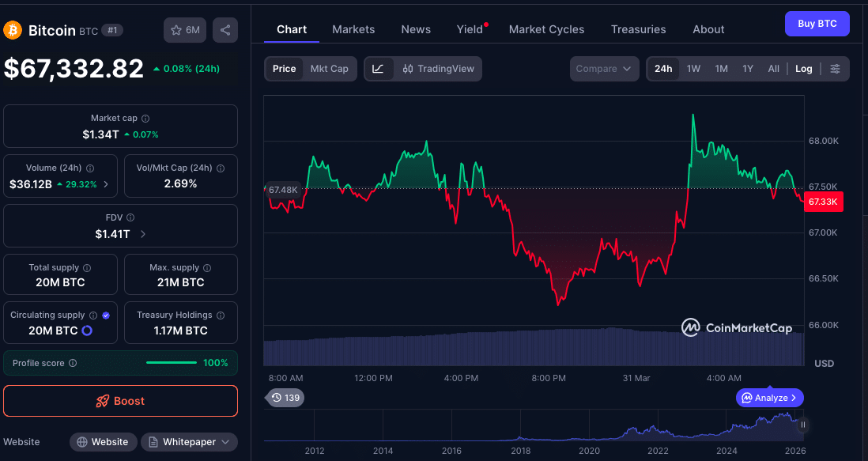
Task: Click the Analyze button
Action: pos(769,398)
